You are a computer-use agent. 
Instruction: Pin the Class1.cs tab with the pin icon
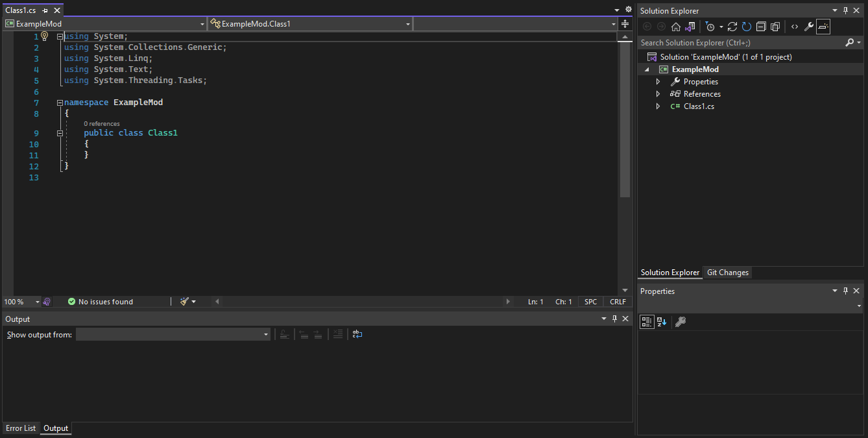pos(45,10)
